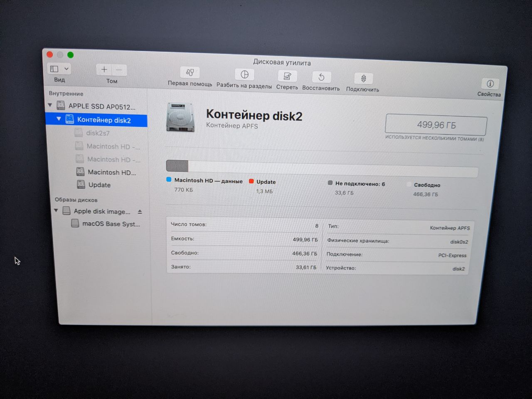The image size is (532, 399).
Task: Click blue Macintosh HD — данные legend swatch
Action: coord(169,180)
